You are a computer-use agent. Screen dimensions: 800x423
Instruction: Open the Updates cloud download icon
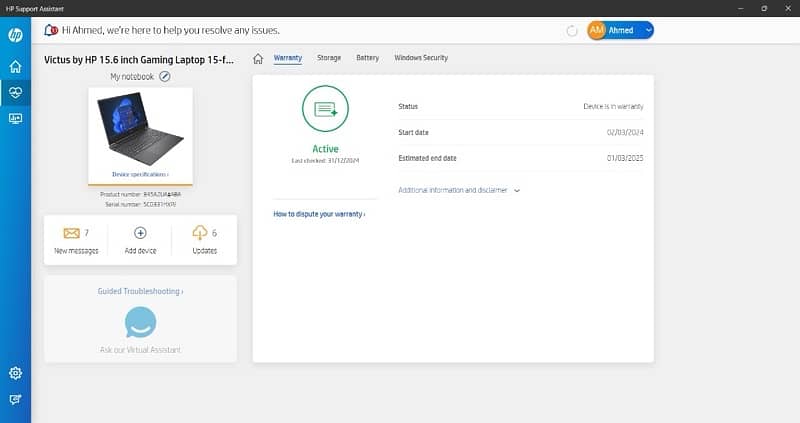pos(199,233)
